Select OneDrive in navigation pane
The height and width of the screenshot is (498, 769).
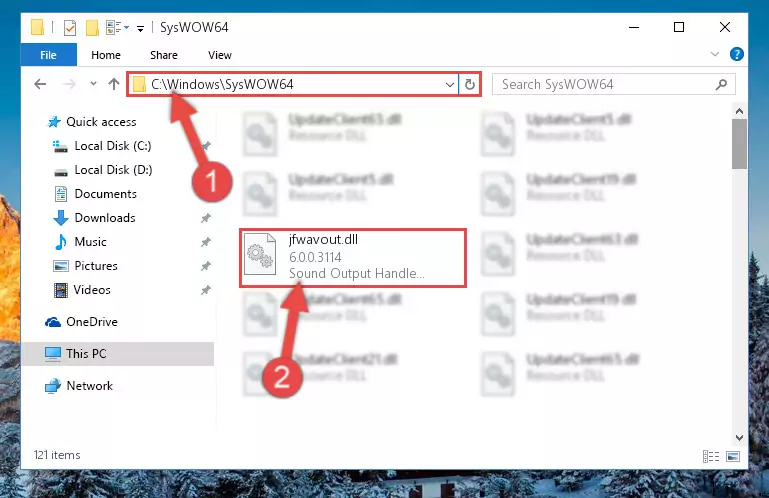tap(92, 322)
